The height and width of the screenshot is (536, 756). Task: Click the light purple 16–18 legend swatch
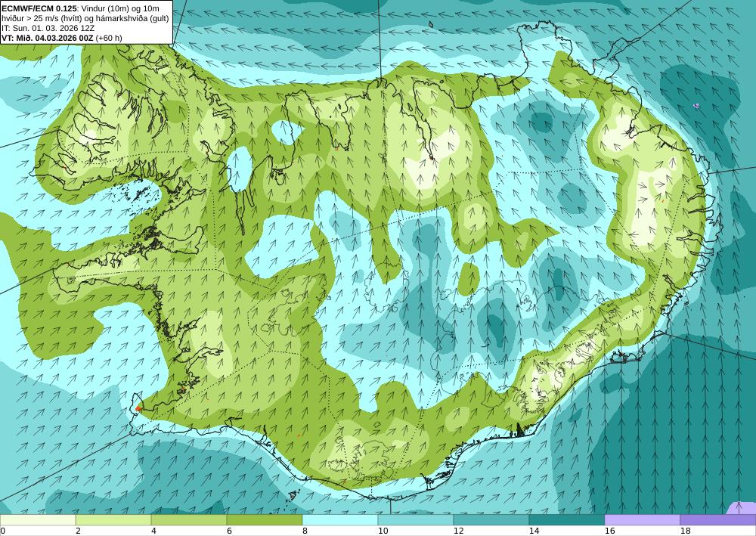[642, 520]
